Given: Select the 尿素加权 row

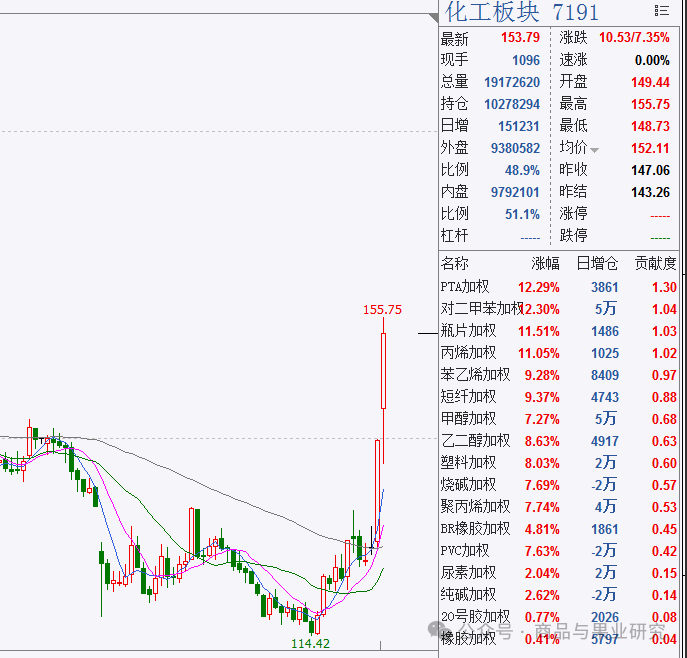Looking at the screenshot, I should 559,573.
